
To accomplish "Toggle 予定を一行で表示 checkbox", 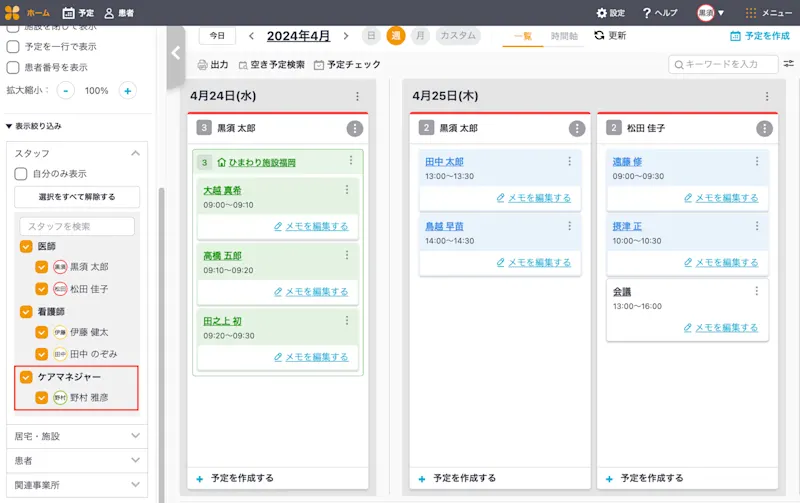I will pyautogui.click(x=13, y=46).
